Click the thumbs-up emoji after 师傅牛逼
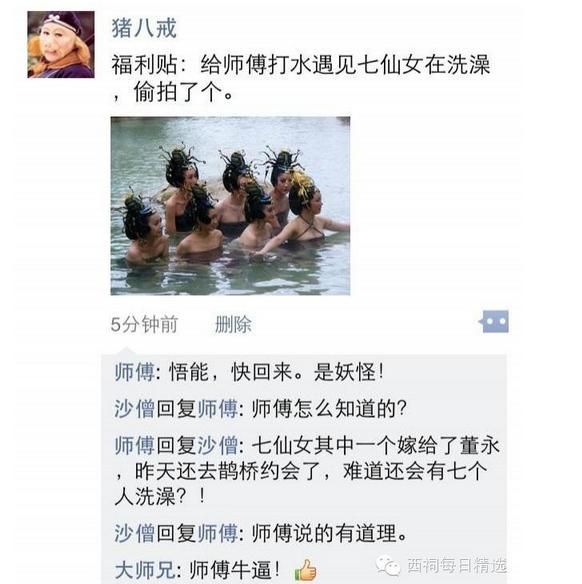 coord(305,570)
